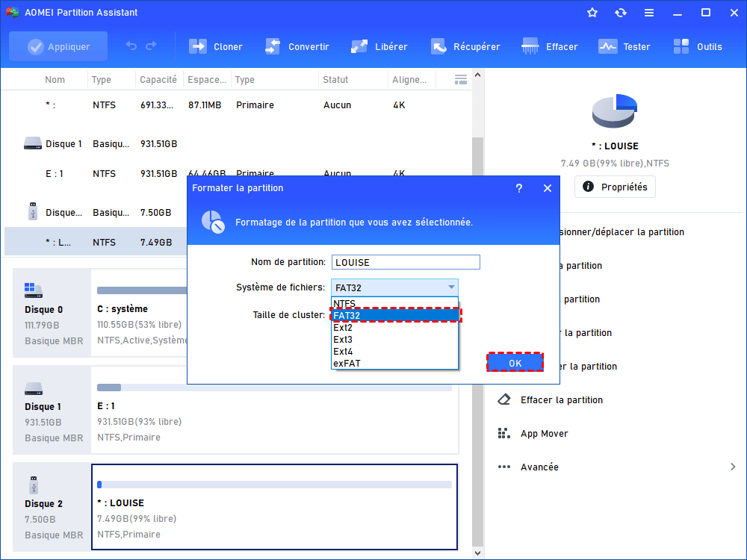
Task: Click the pie chart disk icon
Action: coord(615,111)
